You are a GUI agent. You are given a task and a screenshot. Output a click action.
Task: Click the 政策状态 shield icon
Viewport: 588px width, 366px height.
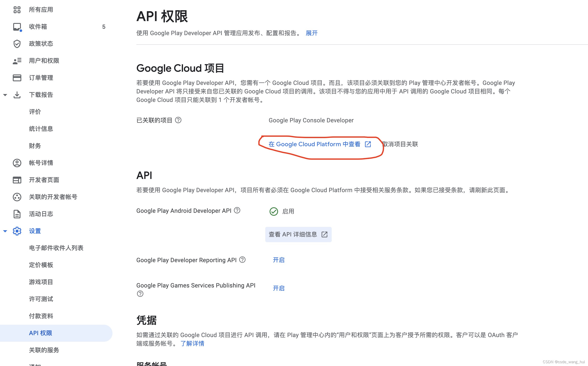click(x=17, y=44)
